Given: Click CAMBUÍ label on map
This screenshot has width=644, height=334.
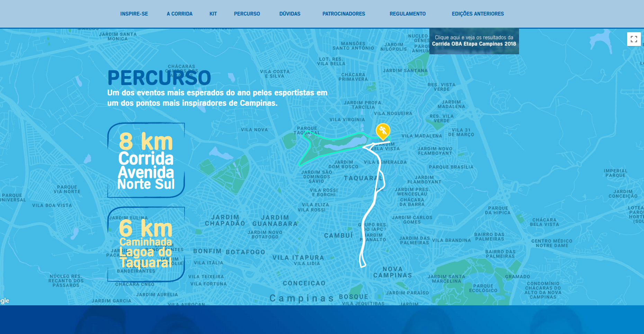Looking at the screenshot, I should pos(338,235).
